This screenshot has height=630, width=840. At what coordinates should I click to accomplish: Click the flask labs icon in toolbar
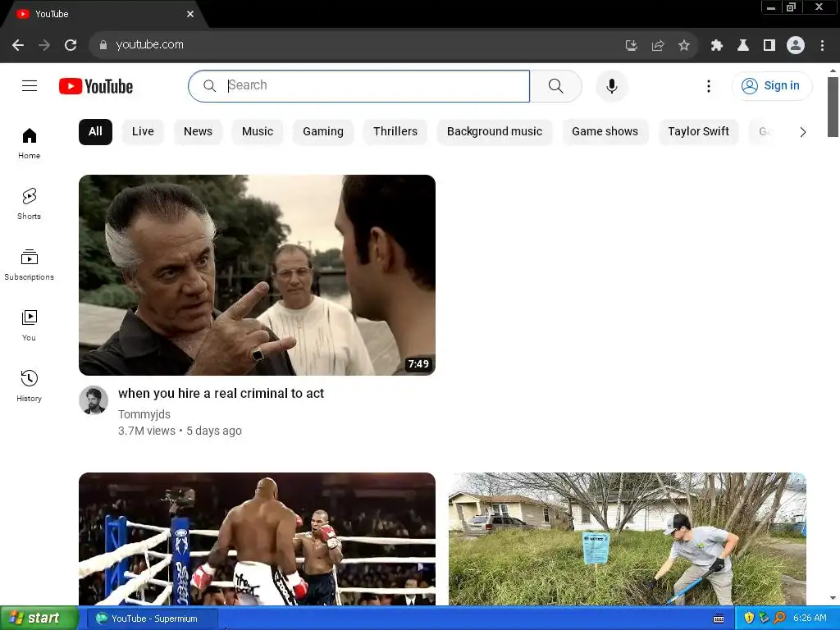click(x=743, y=46)
